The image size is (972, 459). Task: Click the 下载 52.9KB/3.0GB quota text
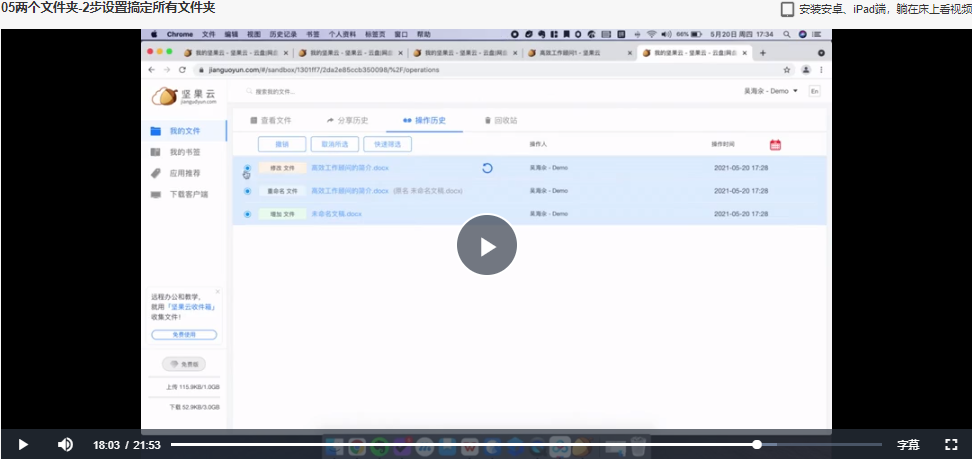coord(194,408)
